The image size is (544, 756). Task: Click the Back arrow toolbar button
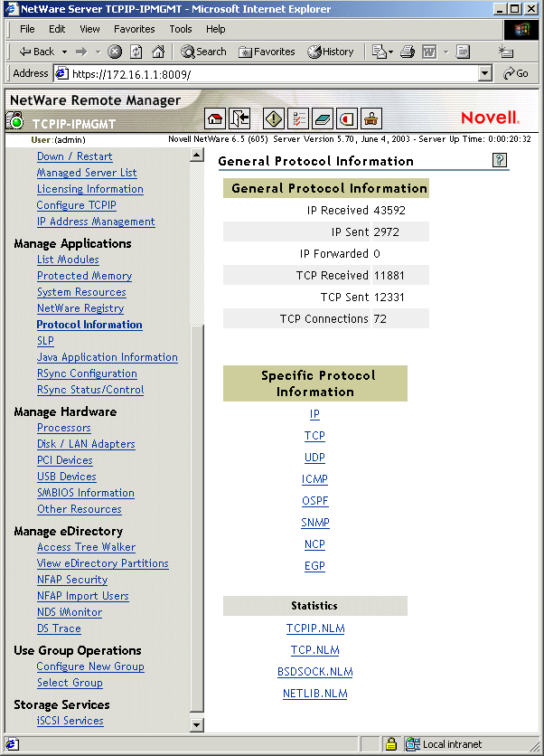(36, 52)
